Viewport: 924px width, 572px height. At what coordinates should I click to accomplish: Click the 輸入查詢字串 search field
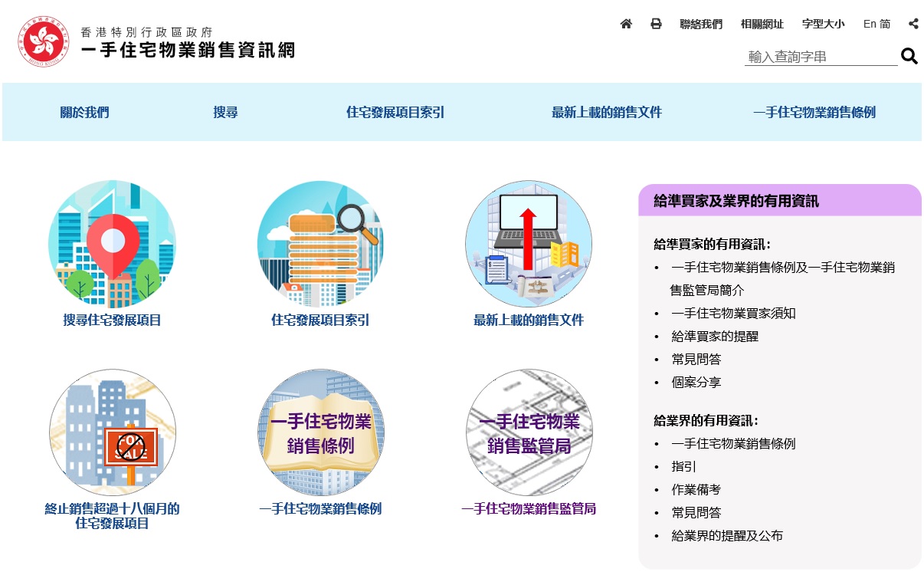pos(821,57)
